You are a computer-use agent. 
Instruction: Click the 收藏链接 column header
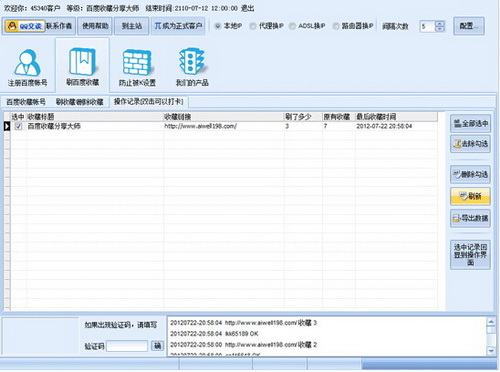tap(224, 117)
